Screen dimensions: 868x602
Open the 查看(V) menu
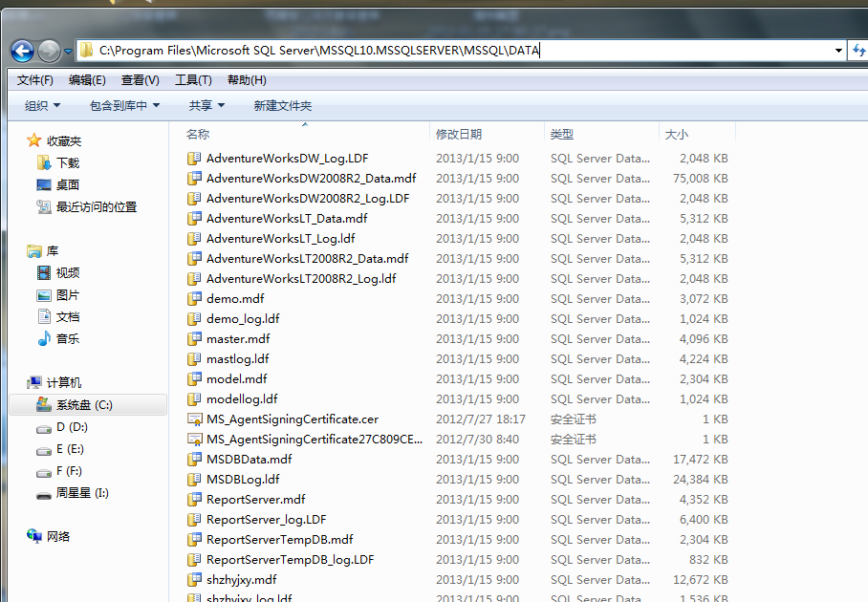point(141,80)
